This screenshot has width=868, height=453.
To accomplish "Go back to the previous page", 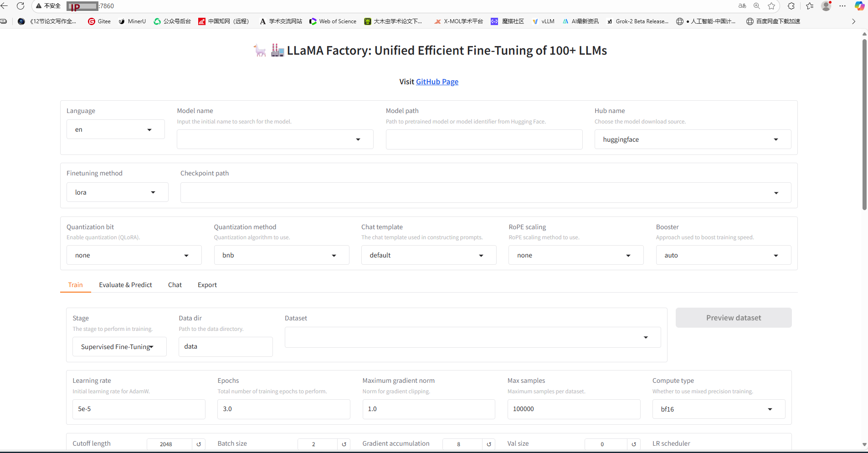I will [5, 6].
